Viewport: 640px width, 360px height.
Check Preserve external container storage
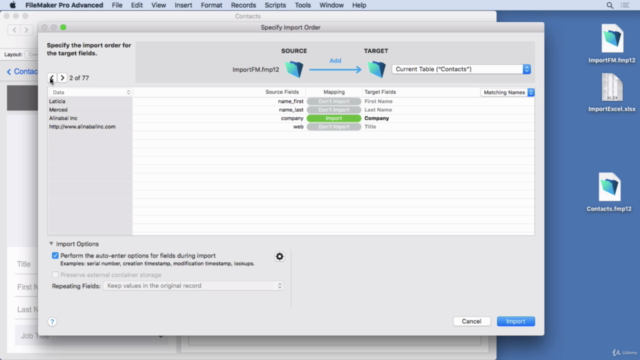click(x=55, y=275)
